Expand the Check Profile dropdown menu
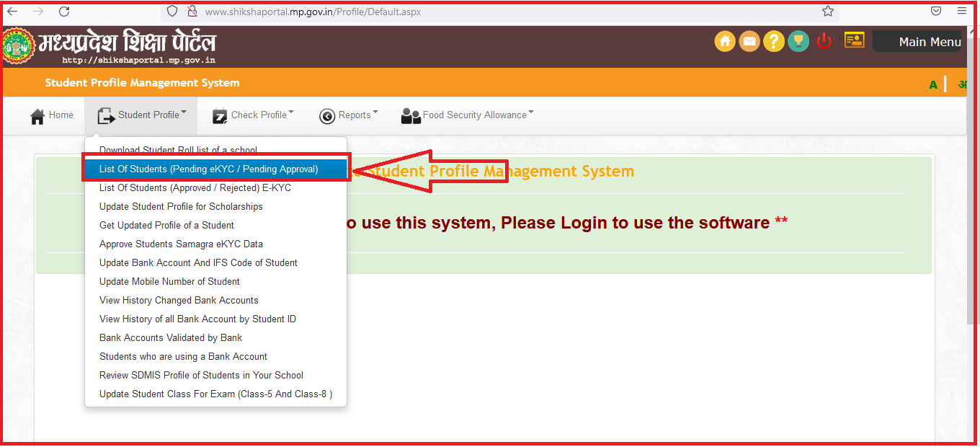 click(254, 115)
